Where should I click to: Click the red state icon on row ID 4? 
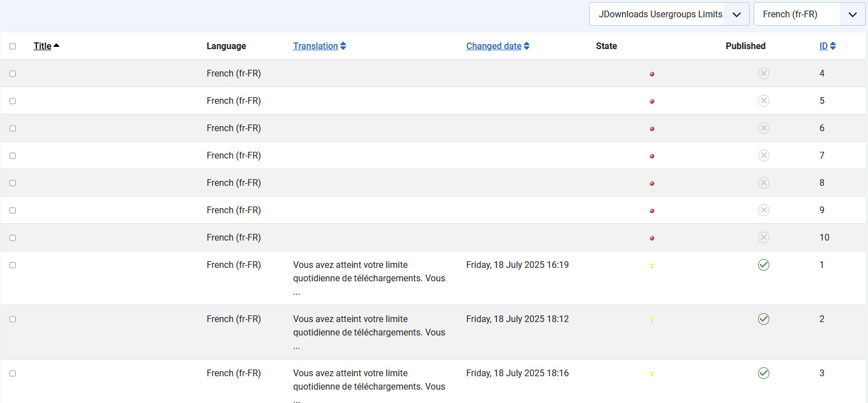652,73
